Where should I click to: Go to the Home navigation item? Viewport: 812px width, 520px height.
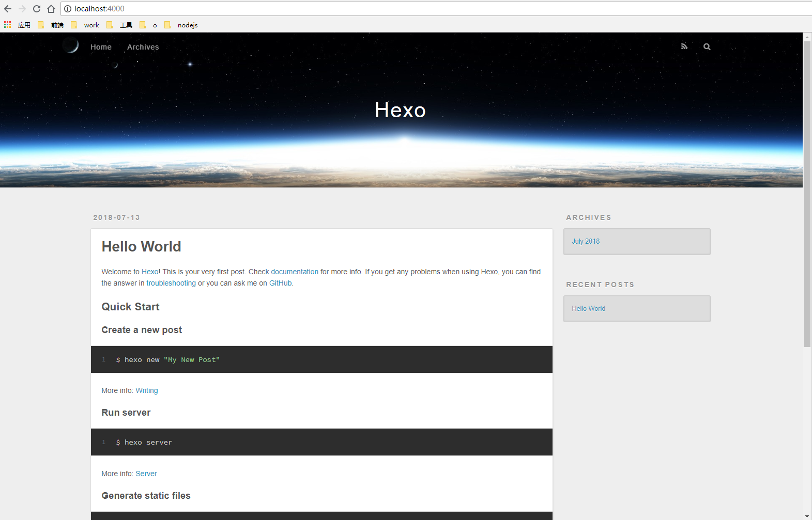click(x=101, y=47)
